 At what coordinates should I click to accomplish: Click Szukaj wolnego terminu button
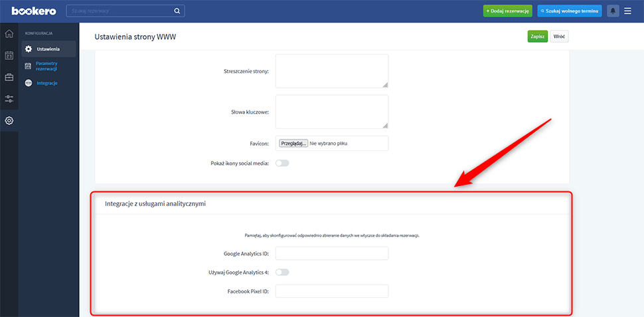point(570,11)
